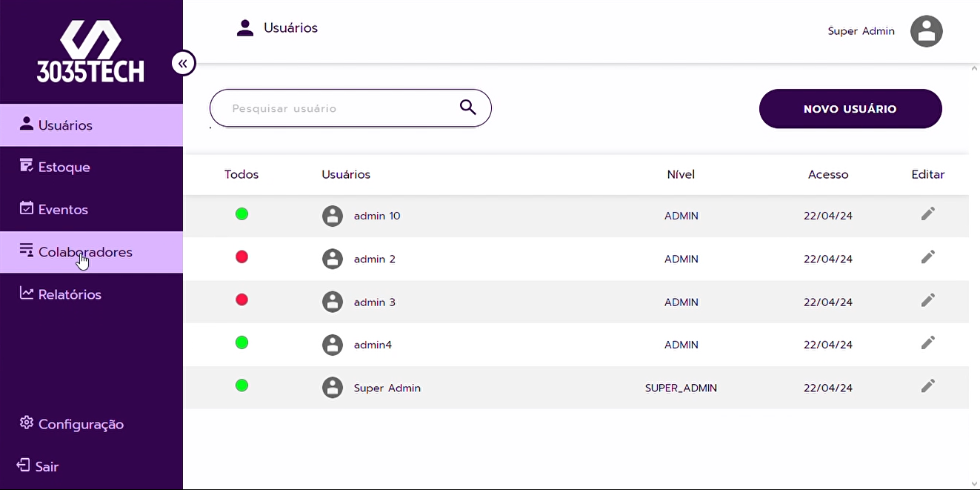Click the scrollbar up arrow
Image resolution: width=980 pixels, height=490 pixels.
974,68
